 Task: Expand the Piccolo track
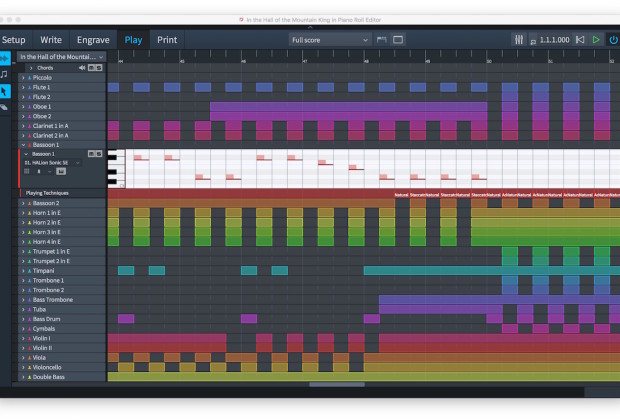coord(23,78)
